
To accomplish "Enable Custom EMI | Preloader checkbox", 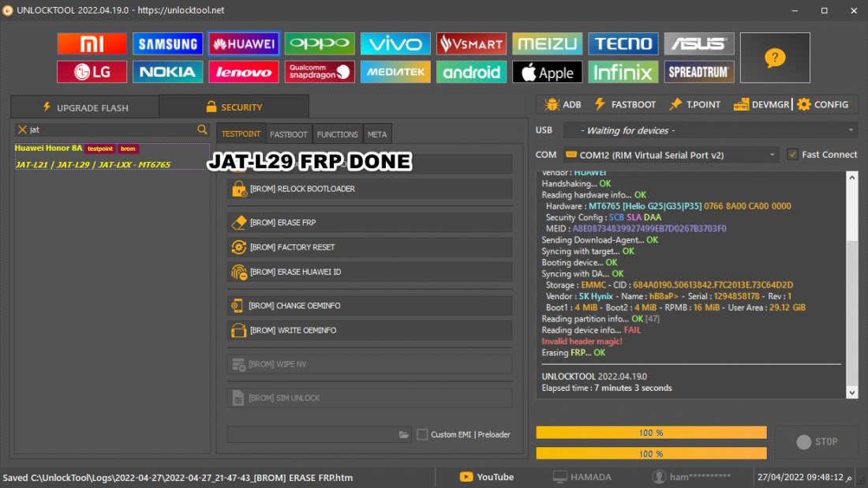I will (422, 435).
